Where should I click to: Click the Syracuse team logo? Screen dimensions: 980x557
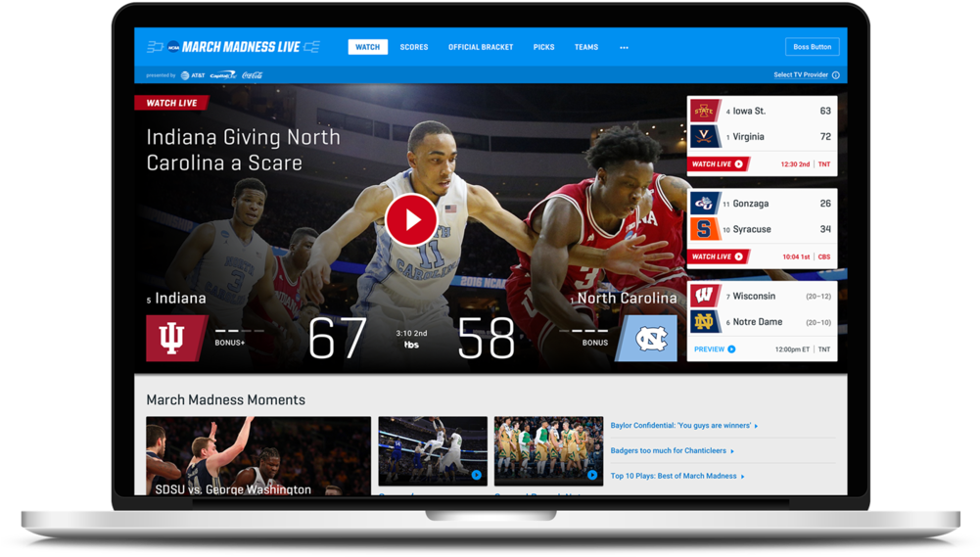704,229
